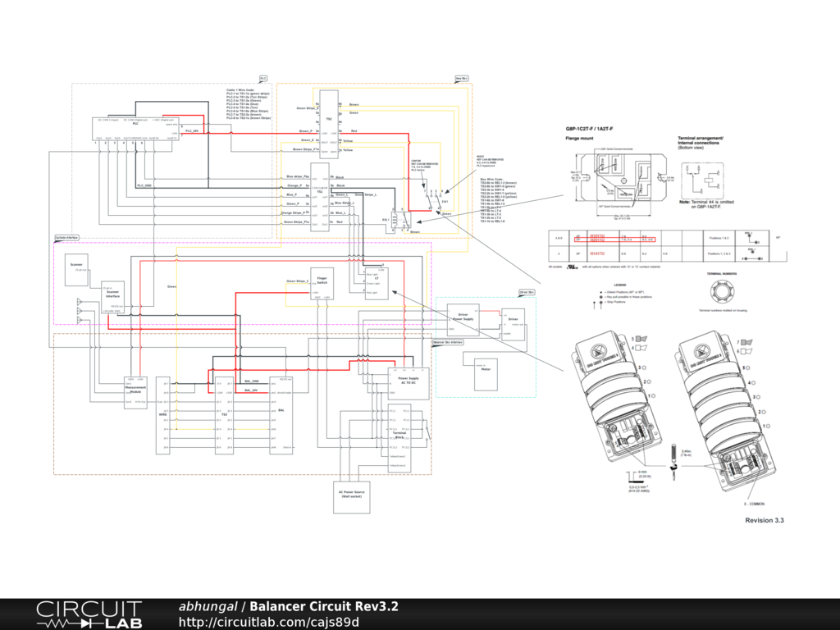Image resolution: width=840 pixels, height=630 pixels.
Task: Click the Driver Box group label
Action: pos(526,291)
